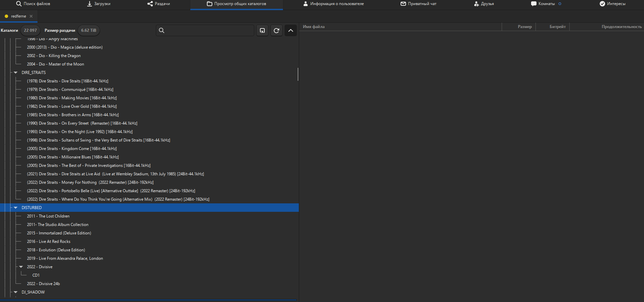
Task: Collapse the DJ_SHADOW folder
Action: 16,292
